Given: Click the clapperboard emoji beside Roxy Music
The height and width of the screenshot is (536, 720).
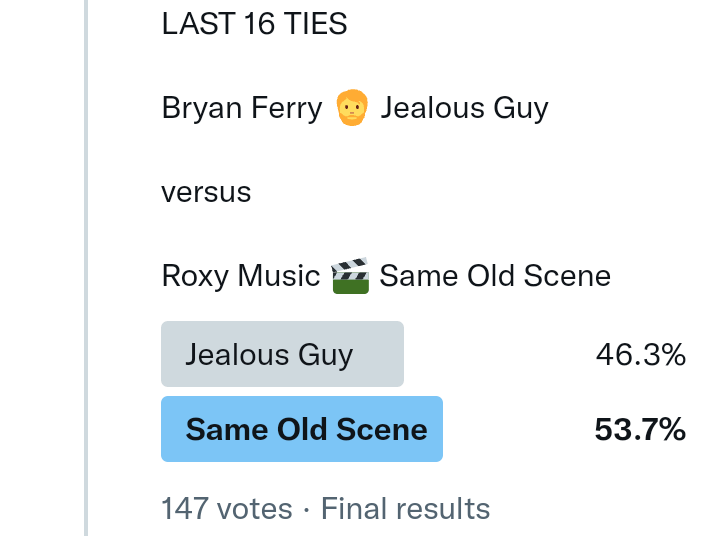Looking at the screenshot, I should [350, 275].
